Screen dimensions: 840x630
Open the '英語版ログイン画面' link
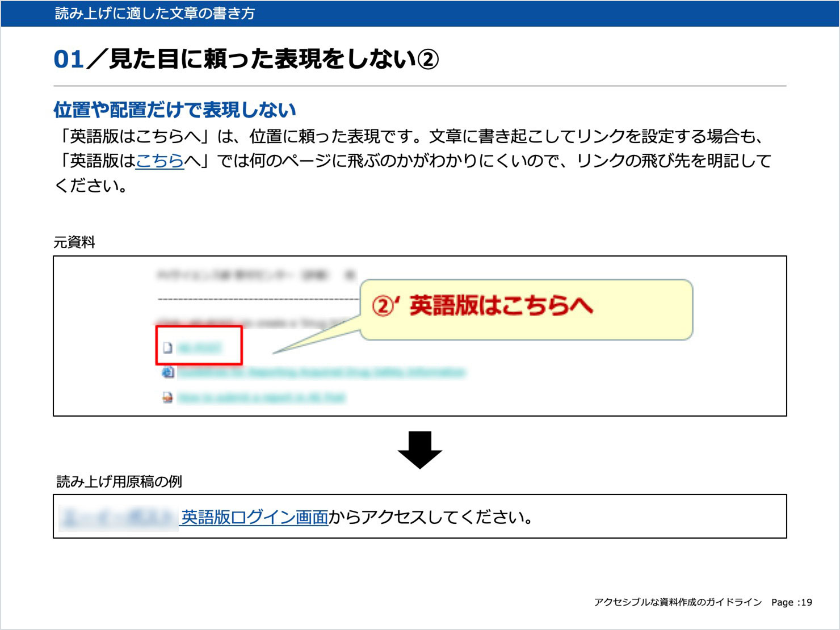pos(254,517)
